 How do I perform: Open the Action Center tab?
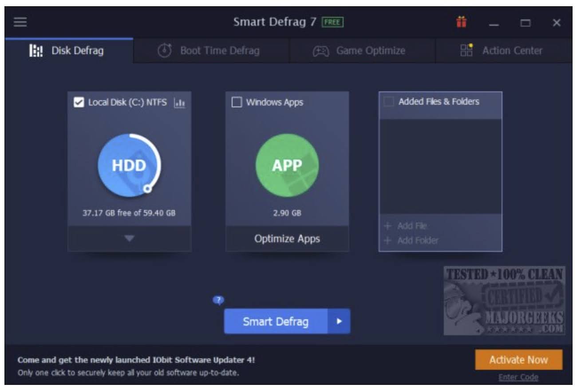(x=504, y=51)
